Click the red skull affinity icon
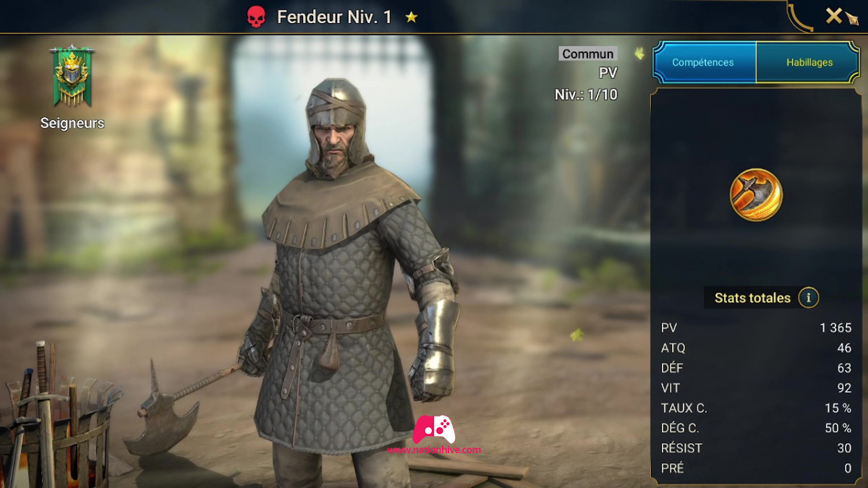 click(x=256, y=17)
